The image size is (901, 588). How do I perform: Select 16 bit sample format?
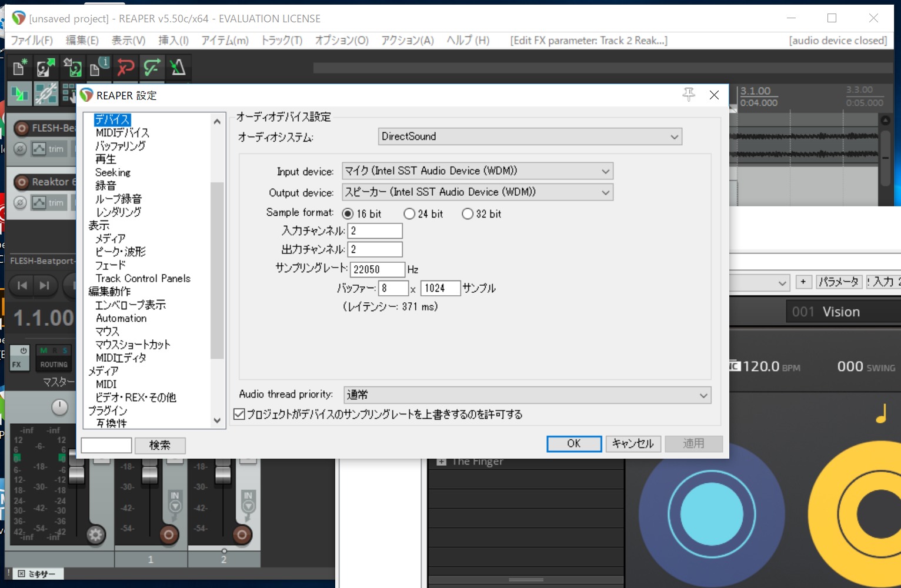pos(348,213)
